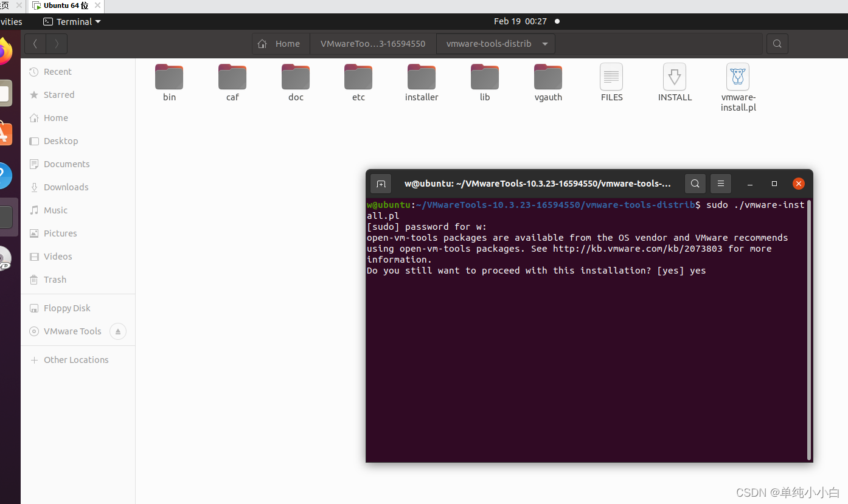Open Pictures in the sidebar
Screen dimensions: 848x504
(78, 233)
